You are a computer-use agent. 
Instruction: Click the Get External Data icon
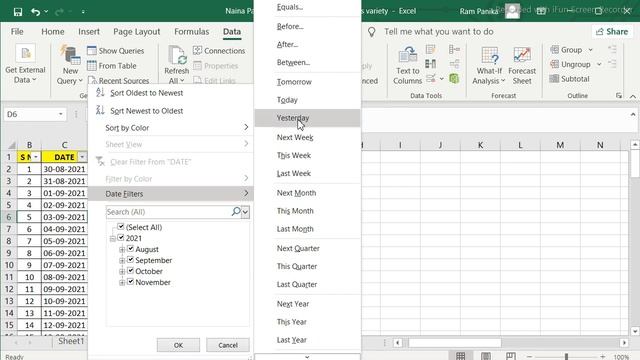[25, 54]
